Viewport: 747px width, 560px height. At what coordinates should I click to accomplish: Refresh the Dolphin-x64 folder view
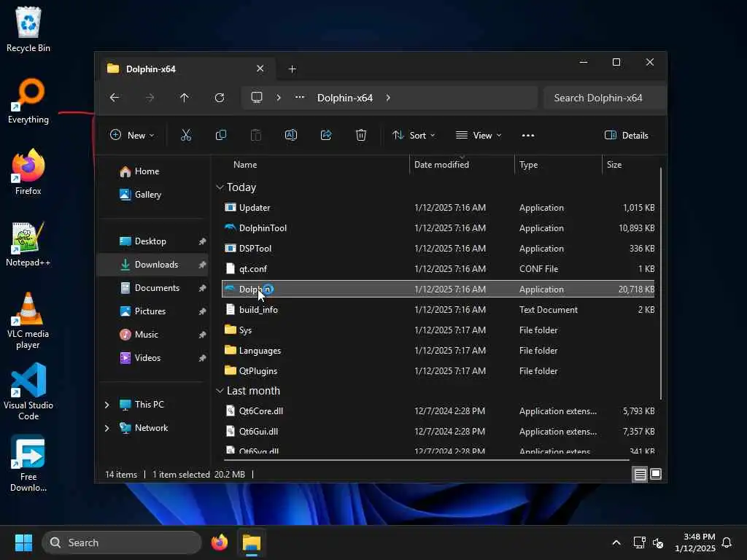click(x=220, y=98)
